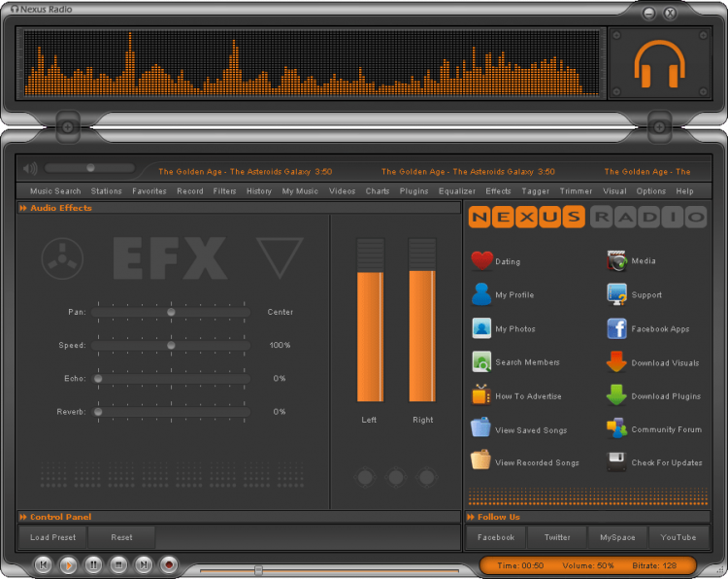Open the Record menu item
The height and width of the screenshot is (579, 728).
190,191
